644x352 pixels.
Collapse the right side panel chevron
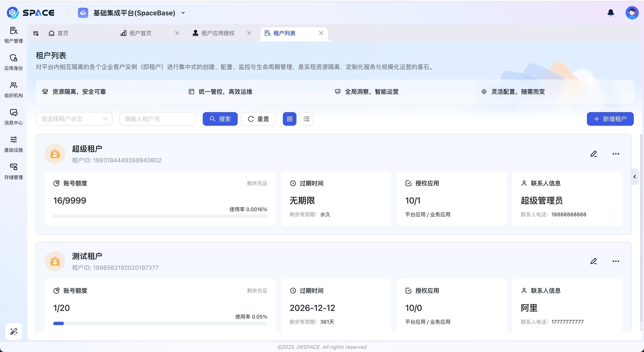click(x=634, y=176)
